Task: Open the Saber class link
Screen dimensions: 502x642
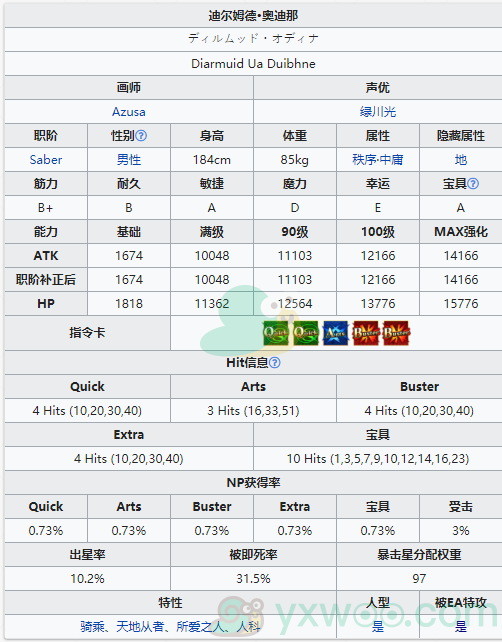Action: (46, 160)
